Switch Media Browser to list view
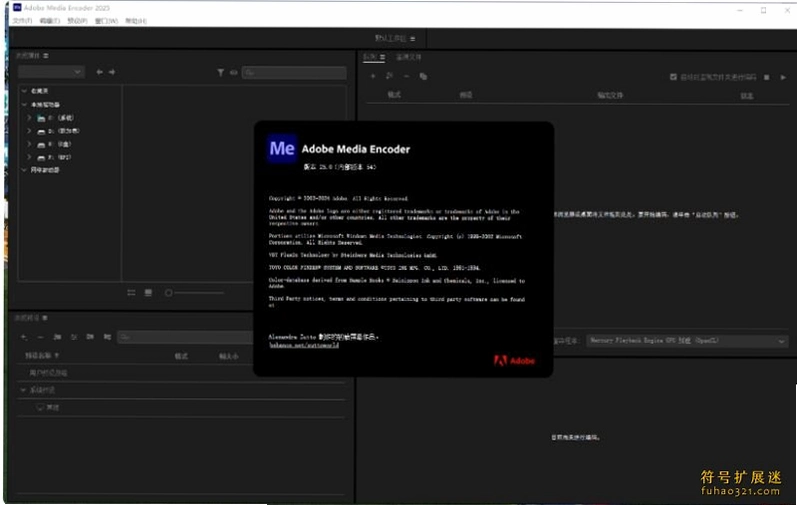This screenshot has height=505, width=797. click(131, 293)
